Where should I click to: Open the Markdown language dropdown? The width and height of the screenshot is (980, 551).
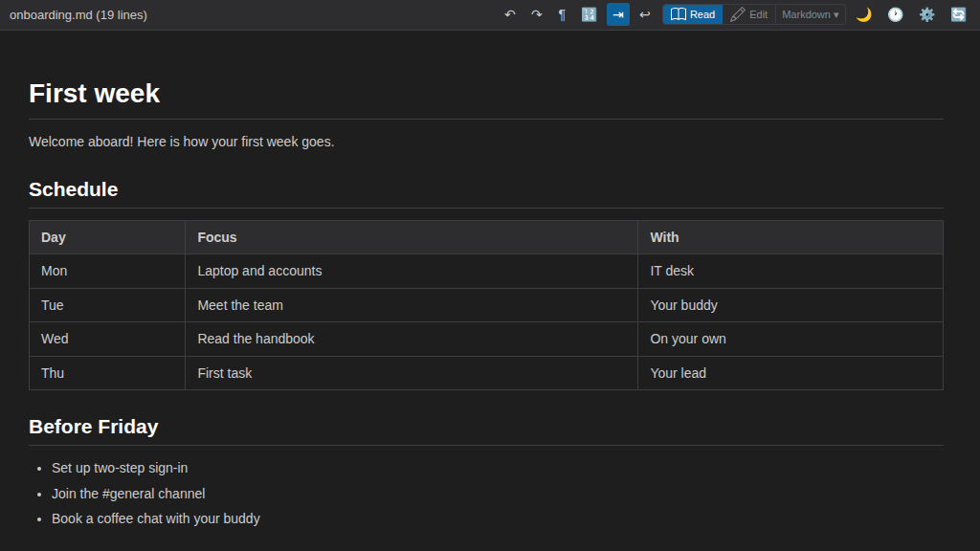tap(810, 14)
